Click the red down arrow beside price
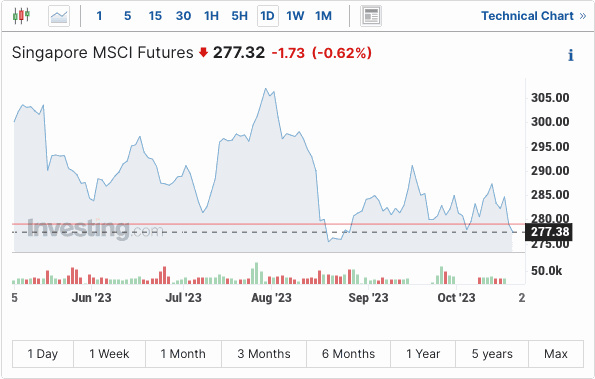This screenshot has height=379, width=595. pyautogui.click(x=203, y=52)
